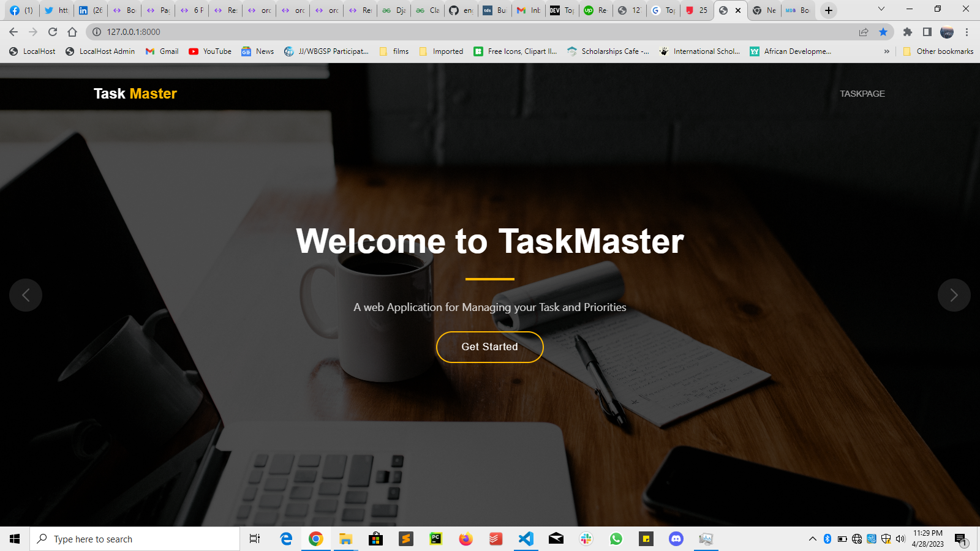
Task: Expand the bookmarks overflow chevron
Action: coord(887,51)
